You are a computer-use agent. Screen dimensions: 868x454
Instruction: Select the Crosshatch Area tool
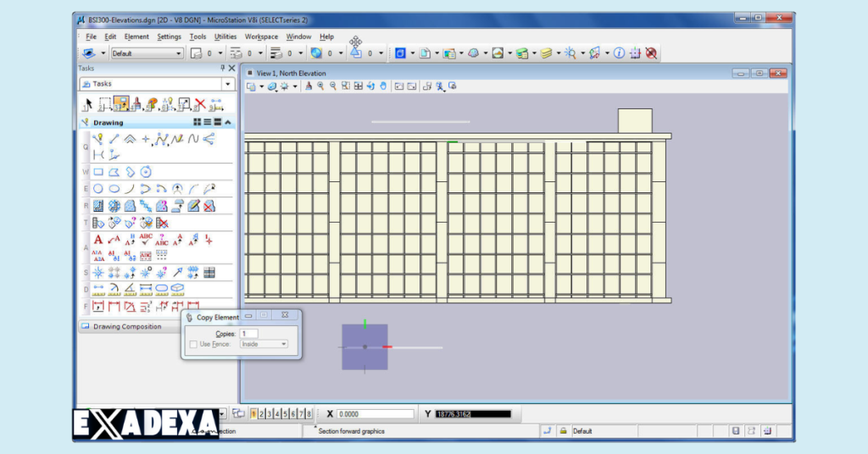(114, 206)
